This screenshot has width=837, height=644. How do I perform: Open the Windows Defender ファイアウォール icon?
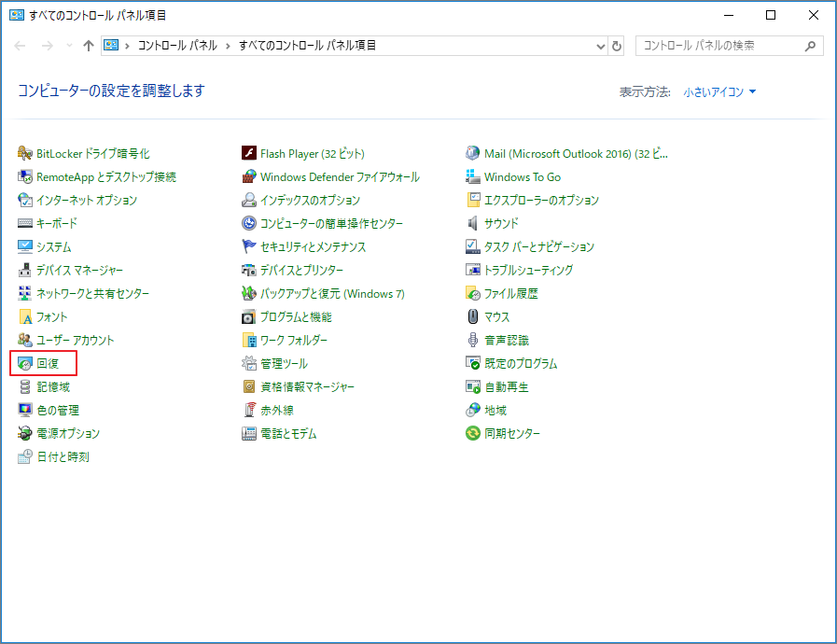[x=249, y=177]
